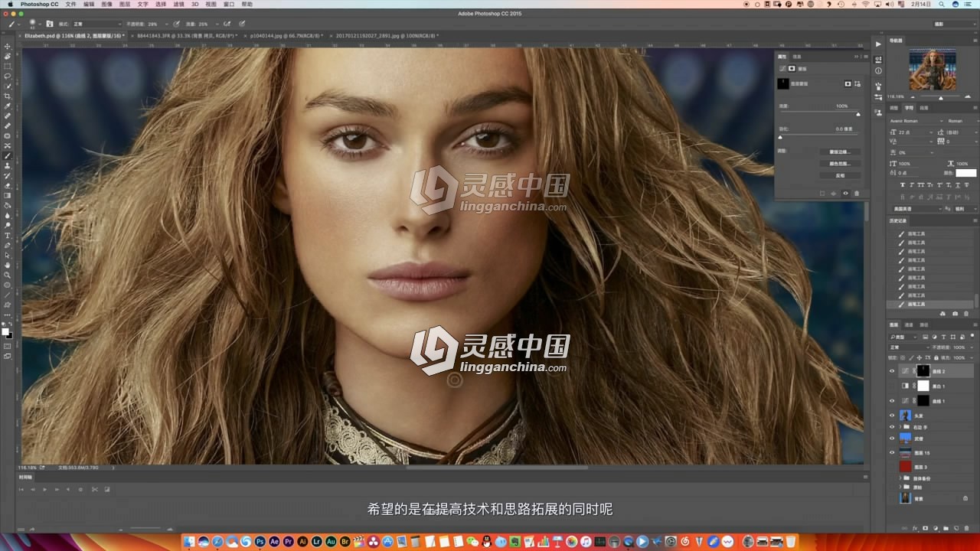
Task: Open the brush 模式 正常 dropdown in options bar
Action: tap(97, 24)
